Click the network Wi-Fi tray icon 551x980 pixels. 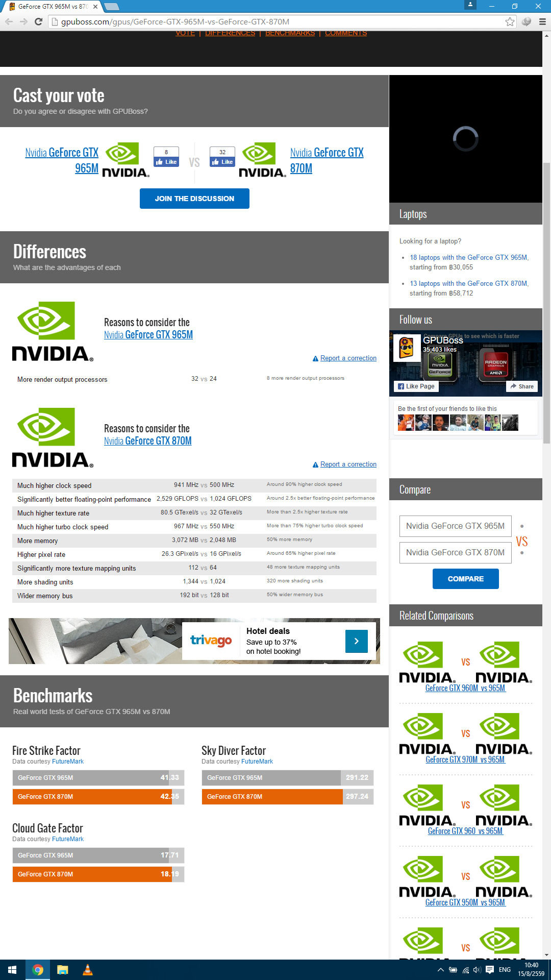465,970
